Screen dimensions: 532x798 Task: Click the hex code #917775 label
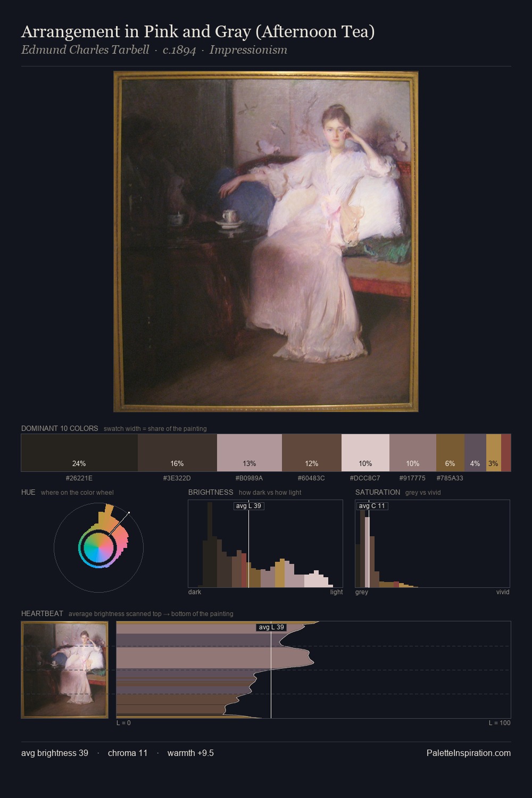412,478
